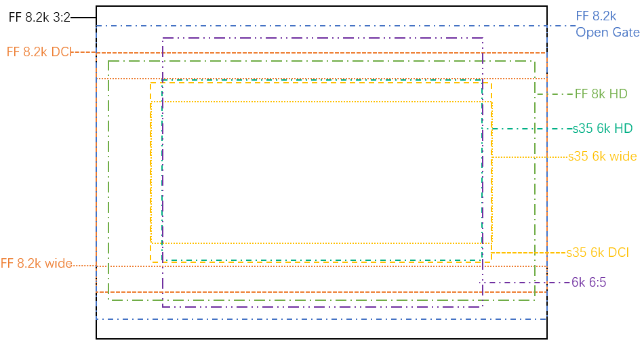Click leader line beside 's35 6k HD' label

532,129
